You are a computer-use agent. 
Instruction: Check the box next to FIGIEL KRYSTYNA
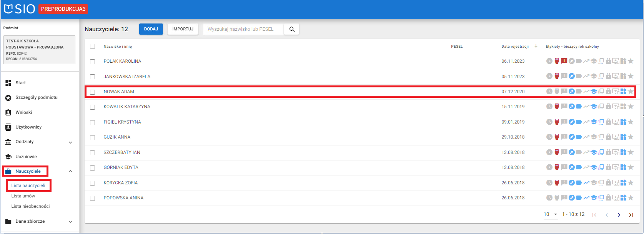click(x=92, y=122)
